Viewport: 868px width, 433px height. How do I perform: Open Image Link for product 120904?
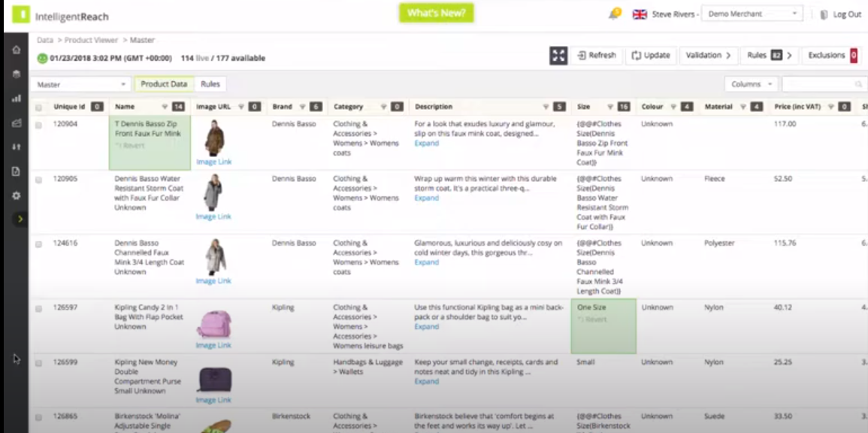[x=213, y=162]
